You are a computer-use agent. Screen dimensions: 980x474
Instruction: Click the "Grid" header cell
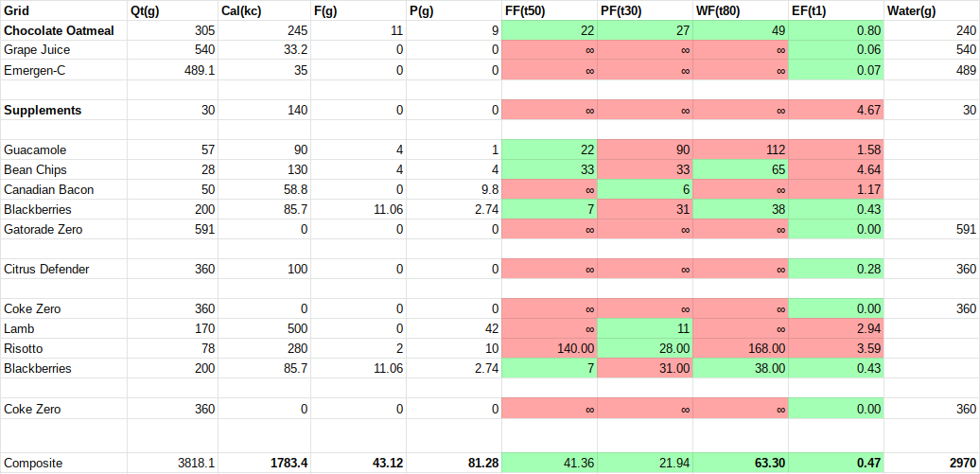tap(17, 10)
